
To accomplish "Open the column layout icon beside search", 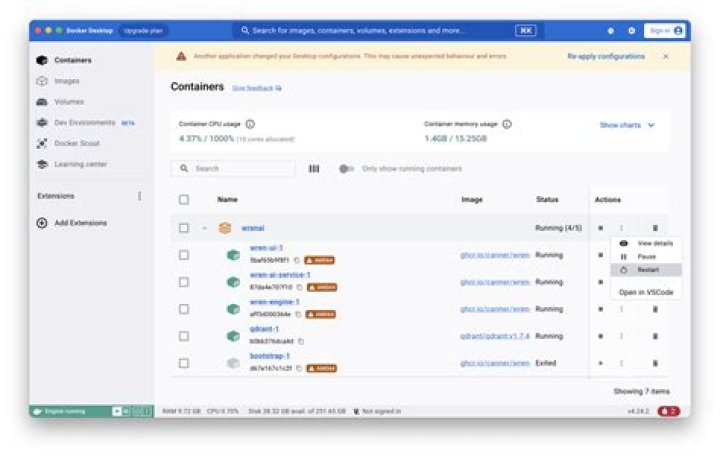I will [314, 169].
